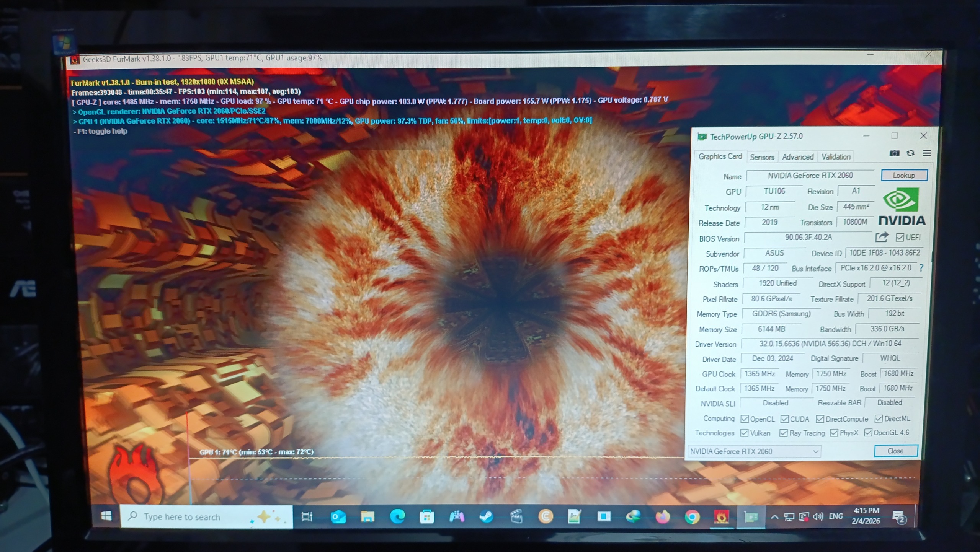The width and height of the screenshot is (980, 552).
Task: Open Microsoft Store from the taskbar
Action: click(427, 517)
